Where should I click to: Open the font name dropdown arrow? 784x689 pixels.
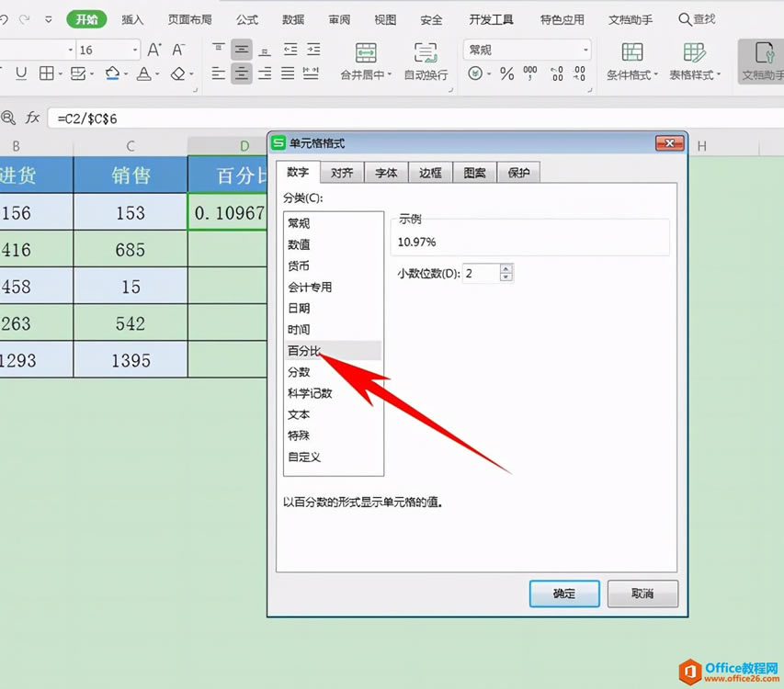click(x=71, y=50)
